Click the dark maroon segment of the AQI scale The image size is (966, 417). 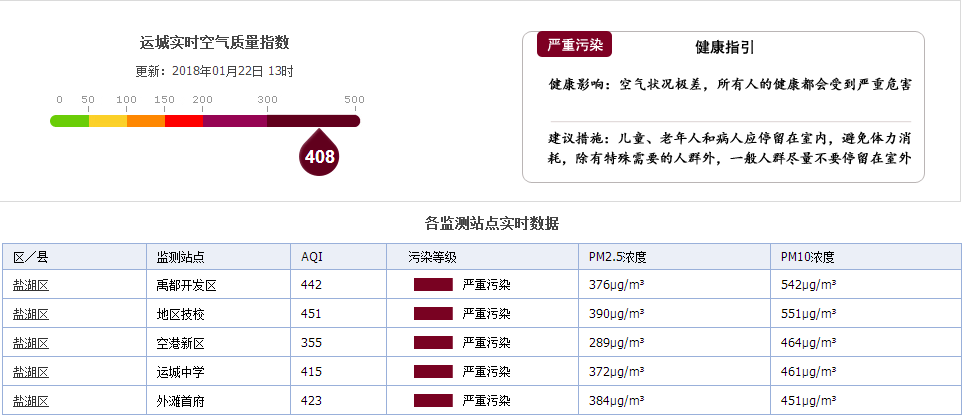(314, 121)
